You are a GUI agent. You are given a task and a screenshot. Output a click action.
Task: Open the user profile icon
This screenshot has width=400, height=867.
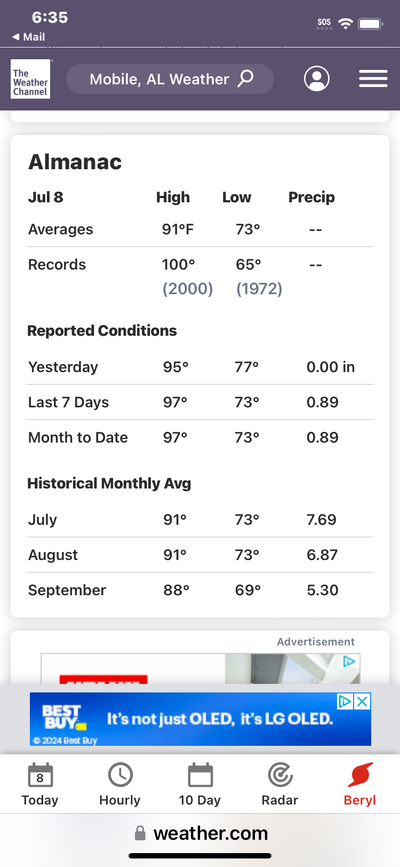click(316, 79)
